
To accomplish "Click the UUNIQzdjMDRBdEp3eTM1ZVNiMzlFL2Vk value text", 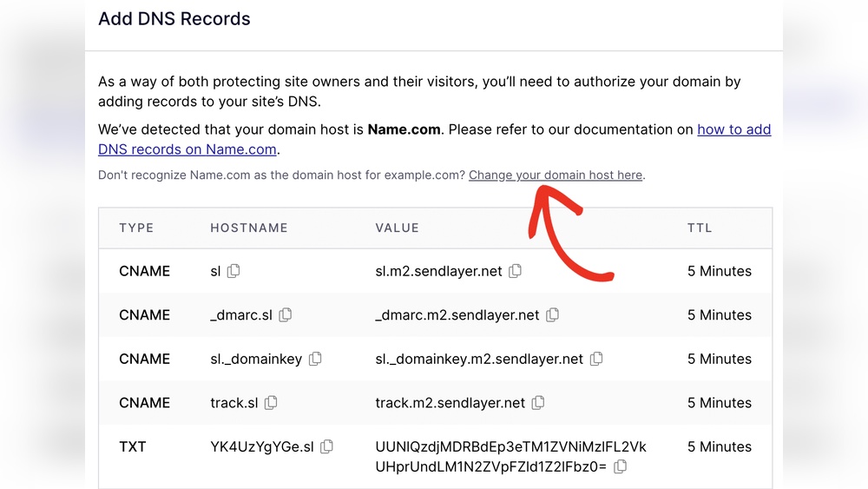I will tap(511, 446).
